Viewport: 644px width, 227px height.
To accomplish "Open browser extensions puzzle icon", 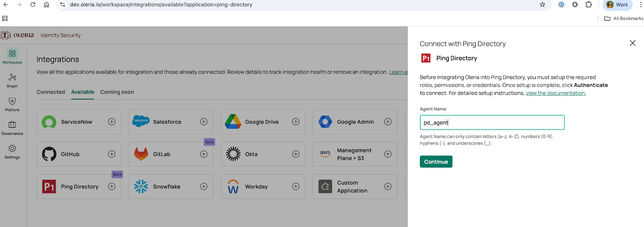I will (x=588, y=5).
